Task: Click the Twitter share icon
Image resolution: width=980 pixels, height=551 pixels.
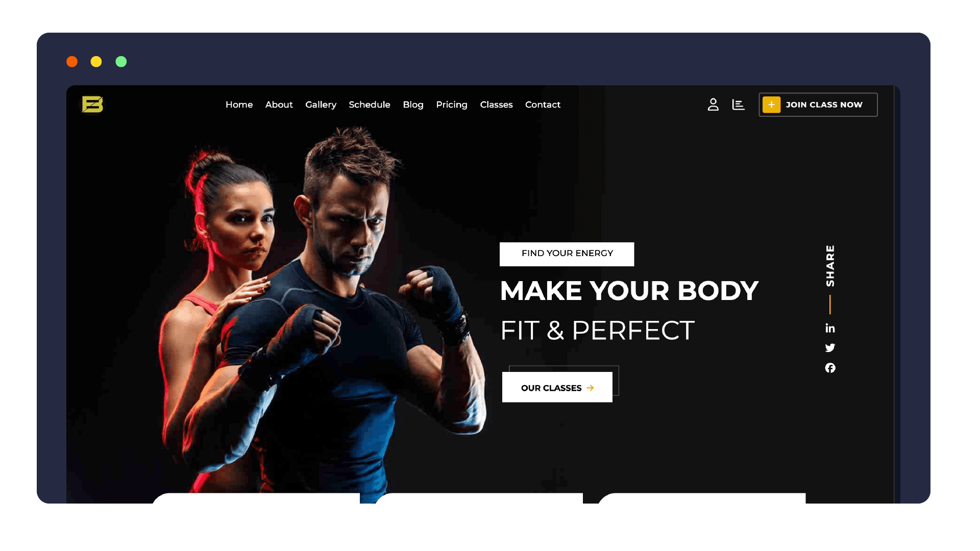Action: click(x=830, y=348)
